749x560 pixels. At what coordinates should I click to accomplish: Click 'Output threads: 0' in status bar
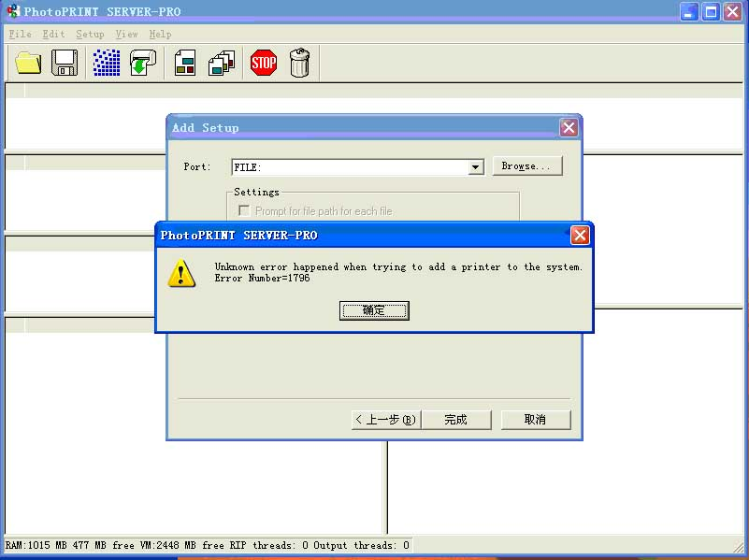click(x=361, y=545)
